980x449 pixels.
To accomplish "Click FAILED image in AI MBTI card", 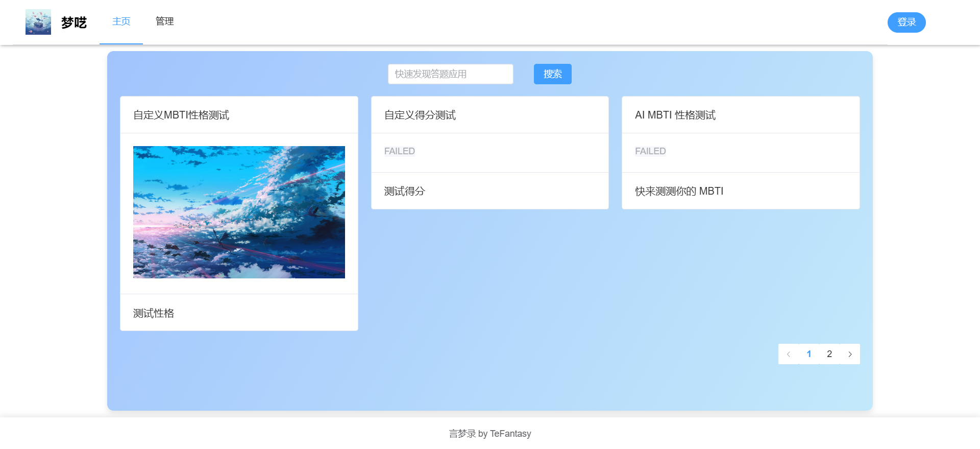I will pos(650,151).
